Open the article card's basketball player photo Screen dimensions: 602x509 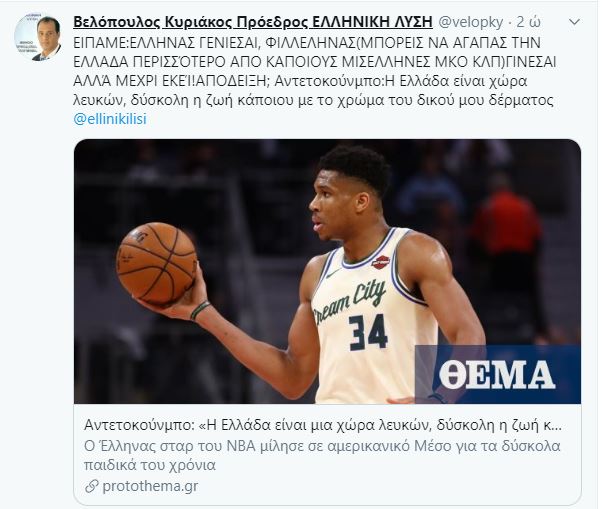click(327, 271)
